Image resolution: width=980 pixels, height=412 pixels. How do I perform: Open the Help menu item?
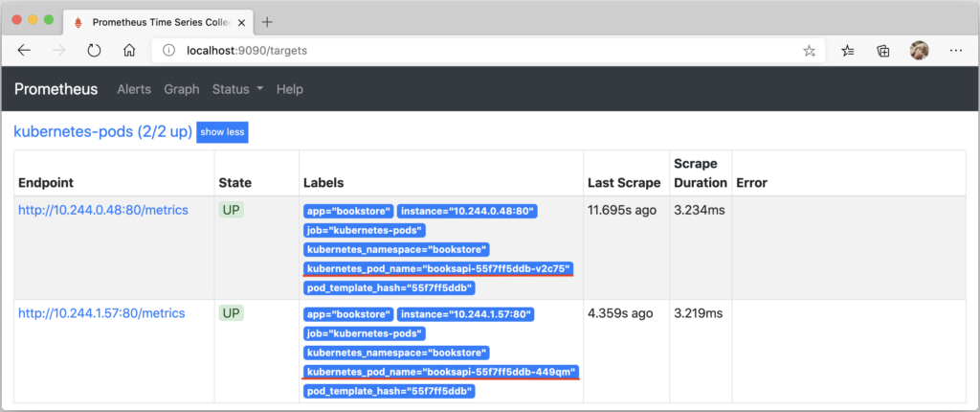(x=290, y=89)
